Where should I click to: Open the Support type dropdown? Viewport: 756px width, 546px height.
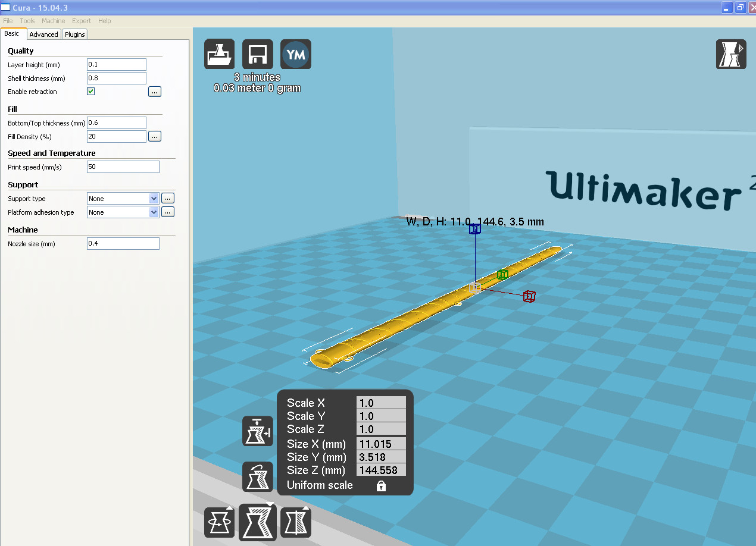(123, 199)
